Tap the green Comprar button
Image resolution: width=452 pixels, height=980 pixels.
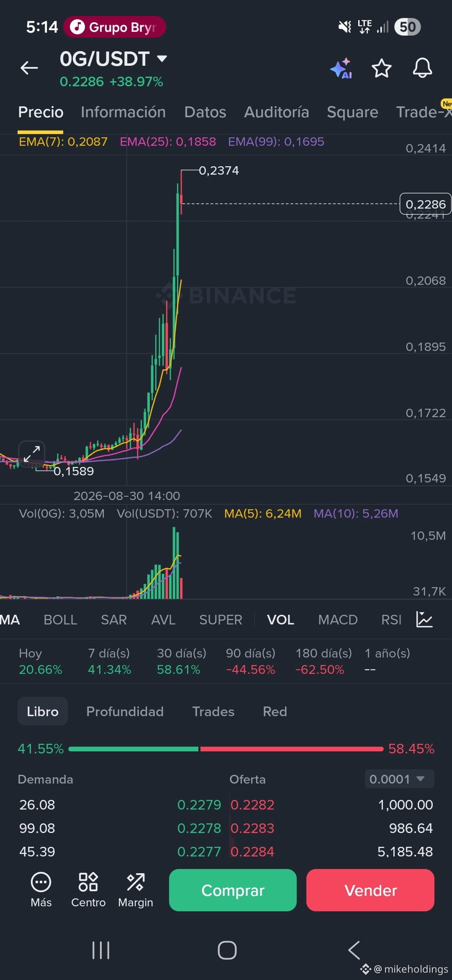click(x=233, y=890)
